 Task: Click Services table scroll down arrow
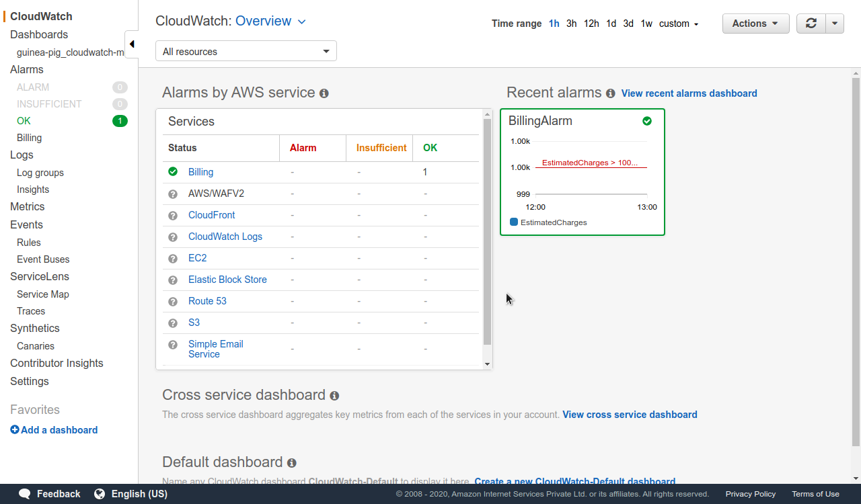488,364
